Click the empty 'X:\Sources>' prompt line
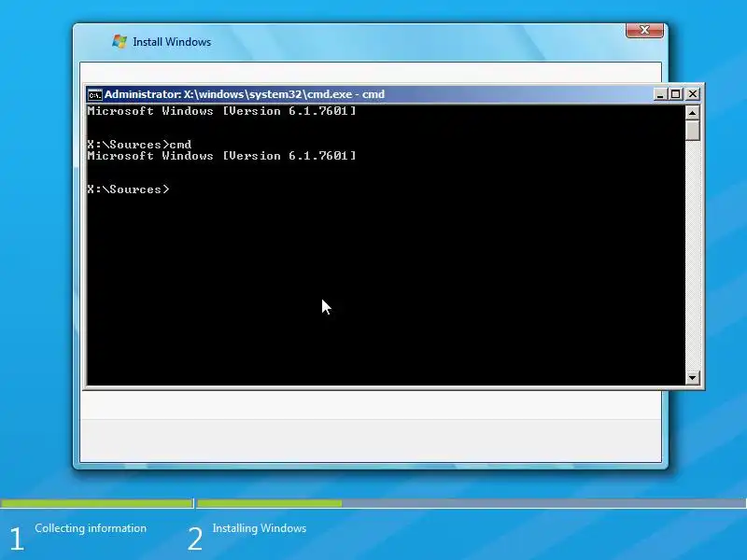The image size is (747, 560). 128,189
